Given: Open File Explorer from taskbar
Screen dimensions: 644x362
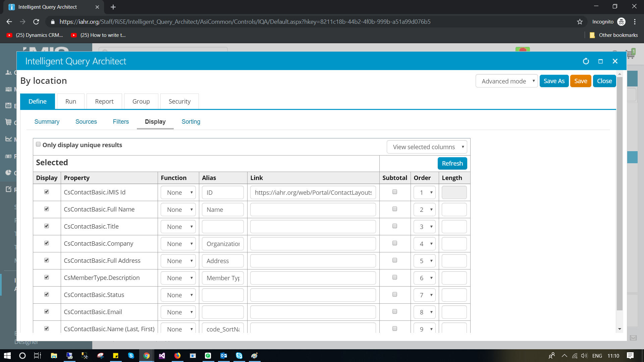Looking at the screenshot, I should click(54, 356).
